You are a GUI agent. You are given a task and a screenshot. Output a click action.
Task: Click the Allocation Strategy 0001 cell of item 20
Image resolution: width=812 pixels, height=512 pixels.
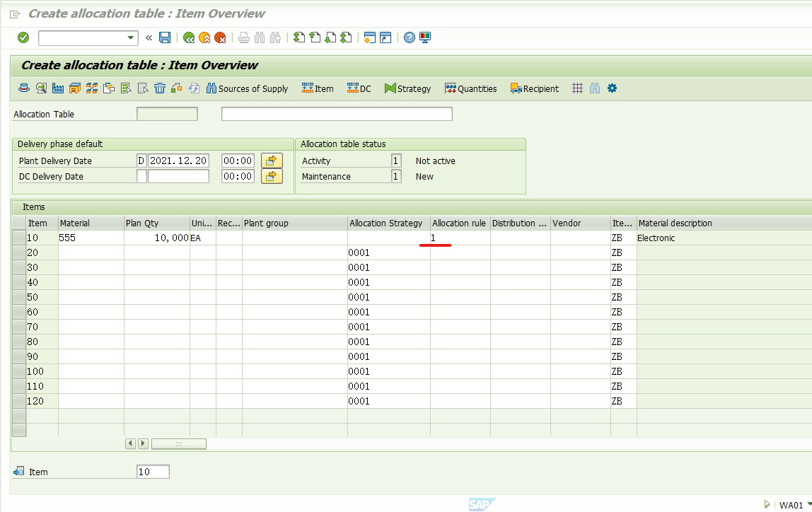tap(389, 252)
